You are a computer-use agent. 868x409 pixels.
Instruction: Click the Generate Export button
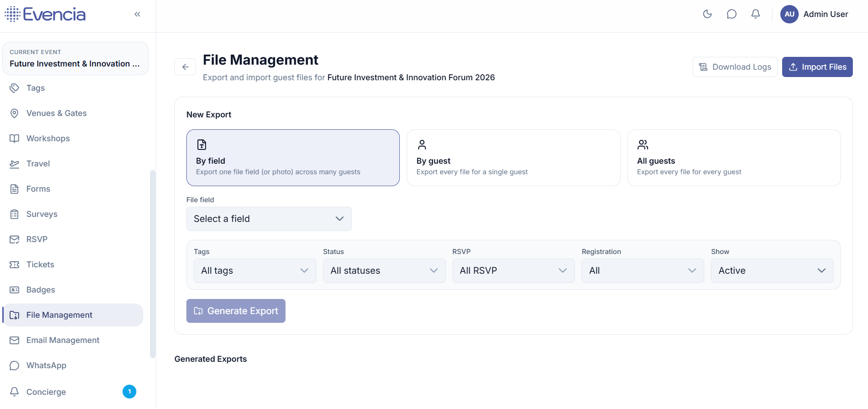tap(236, 311)
